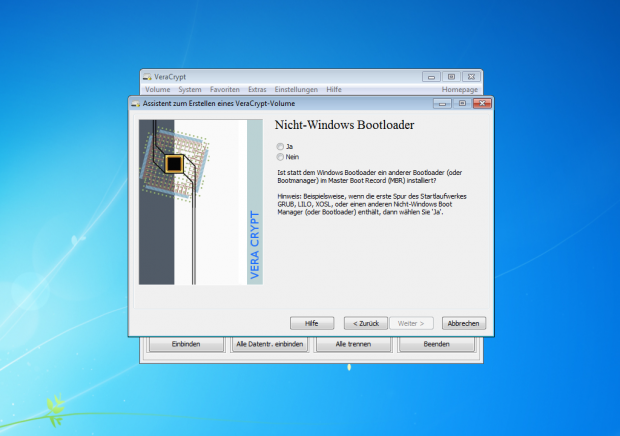Click Einbinden in the VeraCrypt main window
Screen dimensions: 620x436
(186, 344)
